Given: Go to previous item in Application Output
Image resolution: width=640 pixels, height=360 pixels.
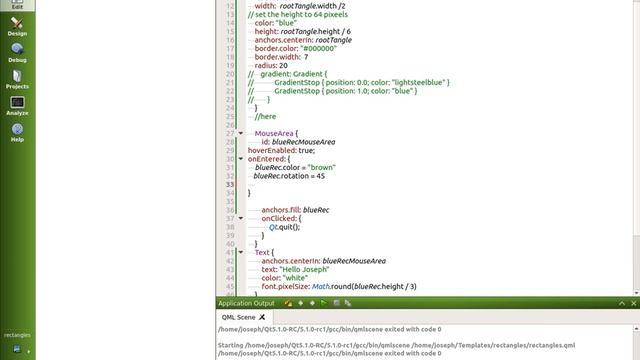Looking at the screenshot, I should 300,303.
